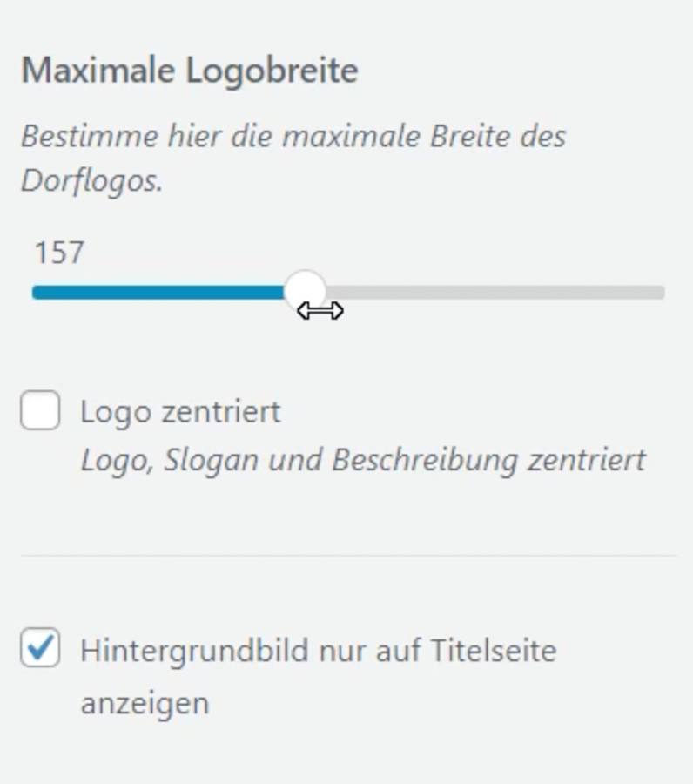Click the "Maximale Logobreite" heading

[189, 71]
